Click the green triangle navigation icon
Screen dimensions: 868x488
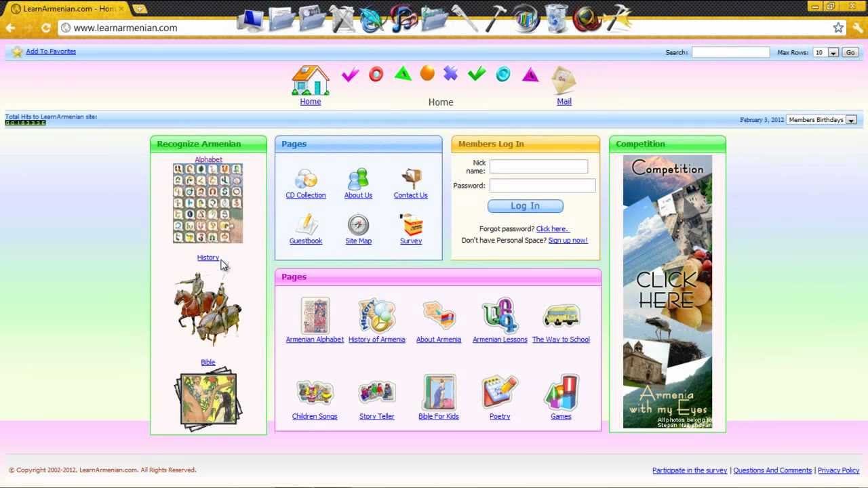(403, 74)
